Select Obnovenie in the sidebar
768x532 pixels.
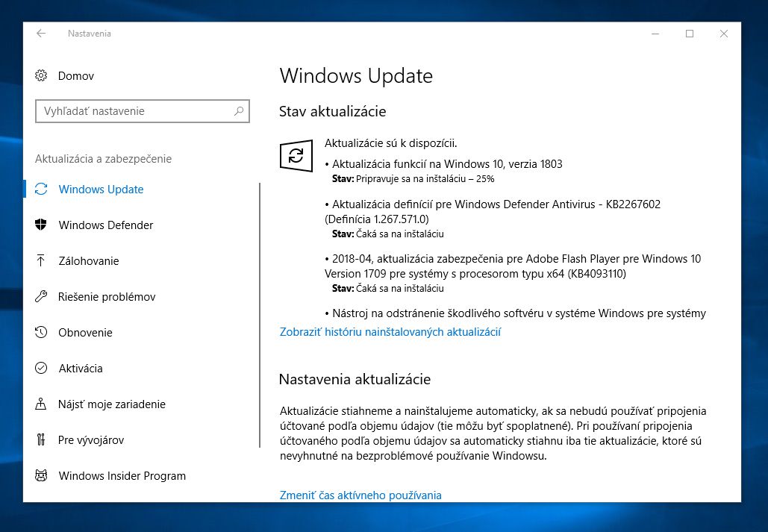click(x=85, y=333)
